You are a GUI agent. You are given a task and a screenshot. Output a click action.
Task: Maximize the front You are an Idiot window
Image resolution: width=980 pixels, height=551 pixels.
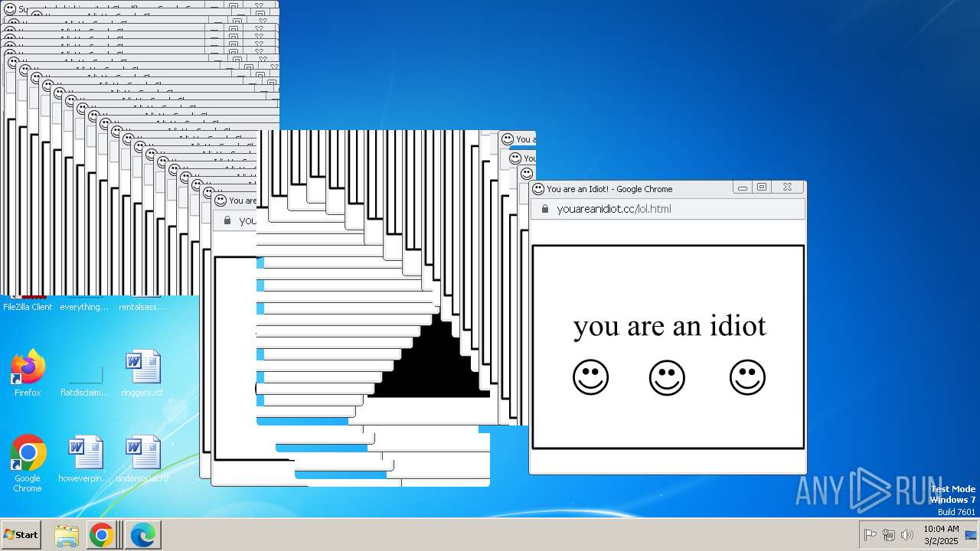[x=762, y=187]
